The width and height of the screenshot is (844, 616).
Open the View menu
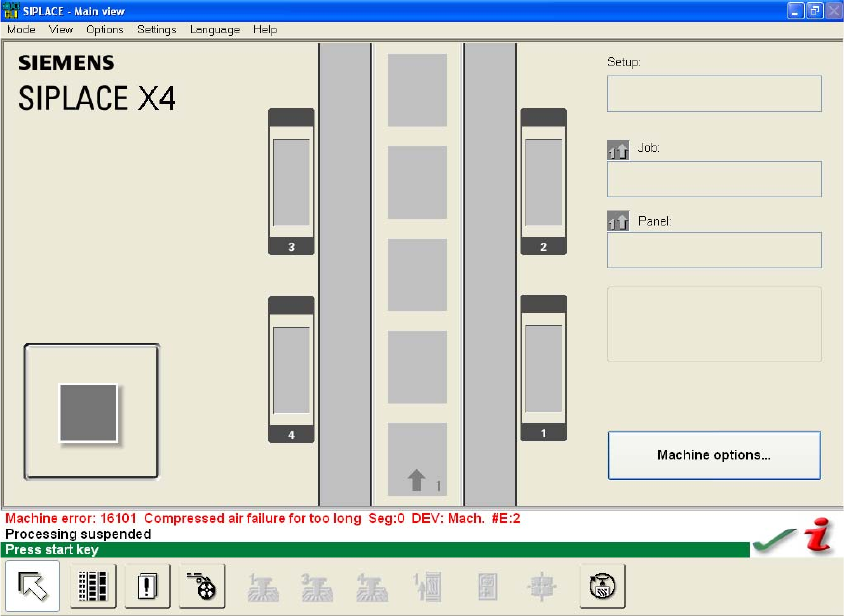pos(61,30)
